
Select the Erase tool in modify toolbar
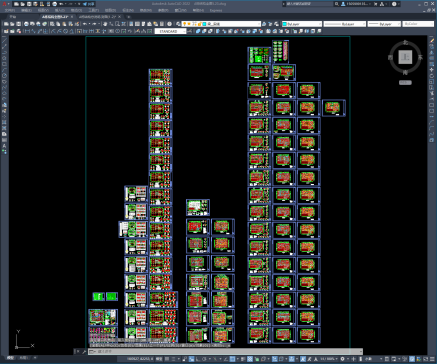(432, 40)
